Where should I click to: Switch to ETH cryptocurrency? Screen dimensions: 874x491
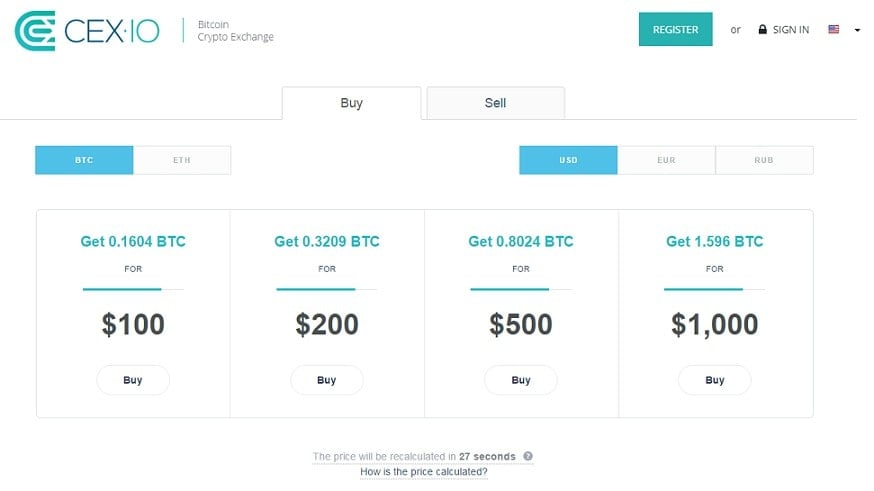coord(182,160)
